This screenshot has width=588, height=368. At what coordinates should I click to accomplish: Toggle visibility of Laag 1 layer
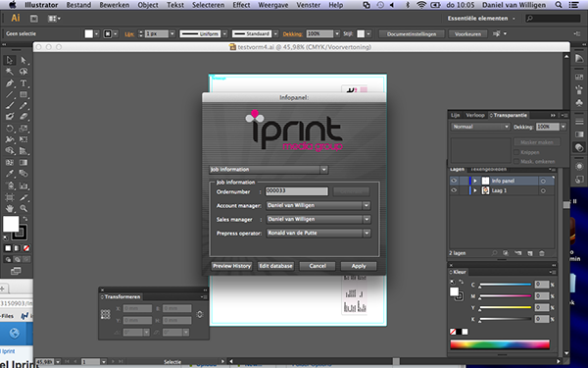point(454,190)
